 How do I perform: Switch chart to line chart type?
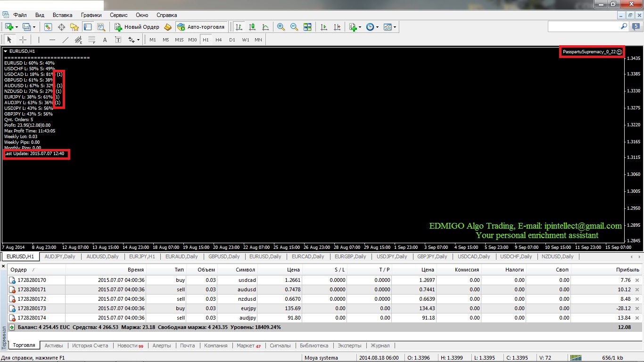265,27
